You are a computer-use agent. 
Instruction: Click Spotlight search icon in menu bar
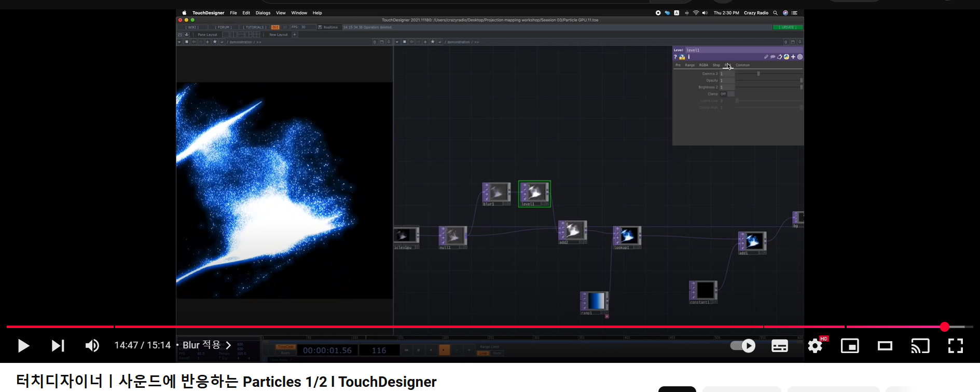[776, 13]
